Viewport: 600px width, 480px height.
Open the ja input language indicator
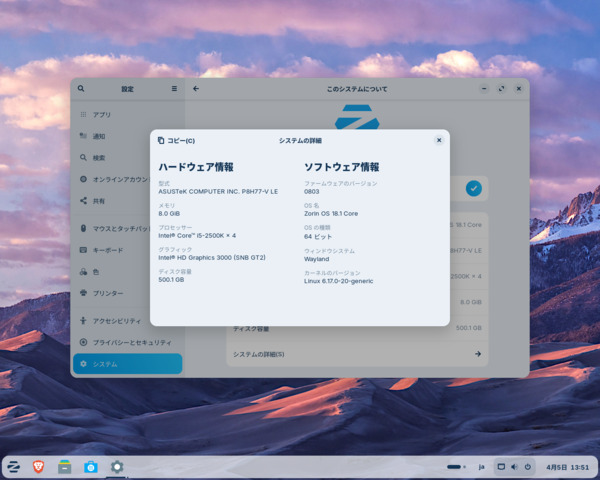[x=481, y=467]
